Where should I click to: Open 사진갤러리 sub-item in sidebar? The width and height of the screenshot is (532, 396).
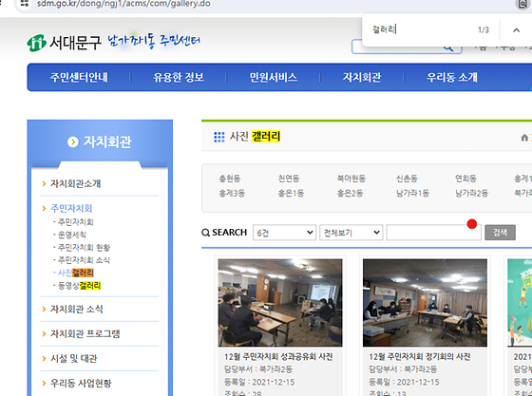[x=76, y=273]
